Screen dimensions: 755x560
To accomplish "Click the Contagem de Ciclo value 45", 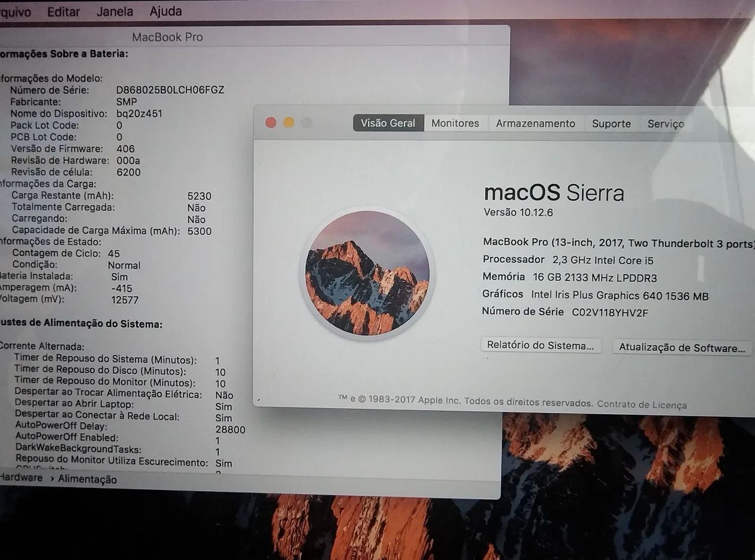I will click(114, 254).
